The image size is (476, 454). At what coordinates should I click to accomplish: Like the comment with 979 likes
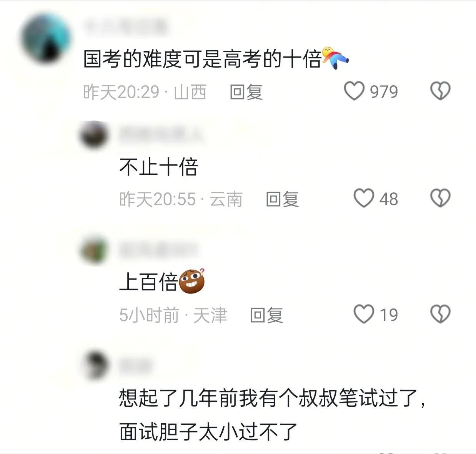pos(354,91)
